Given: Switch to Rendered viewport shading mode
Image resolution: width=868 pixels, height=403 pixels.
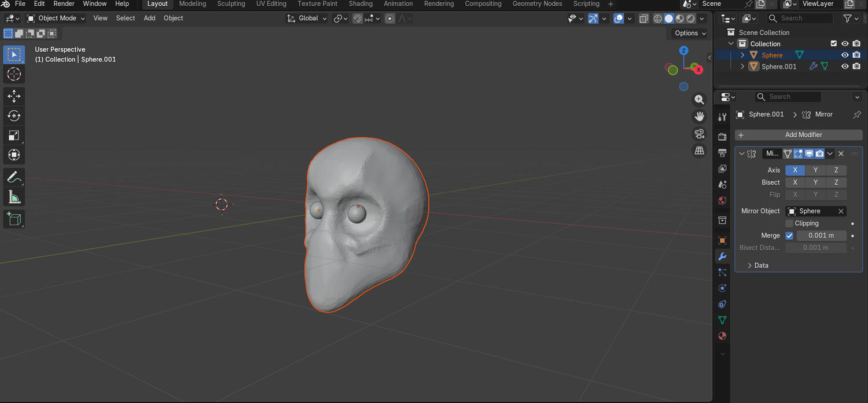Looking at the screenshot, I should pyautogui.click(x=690, y=18).
